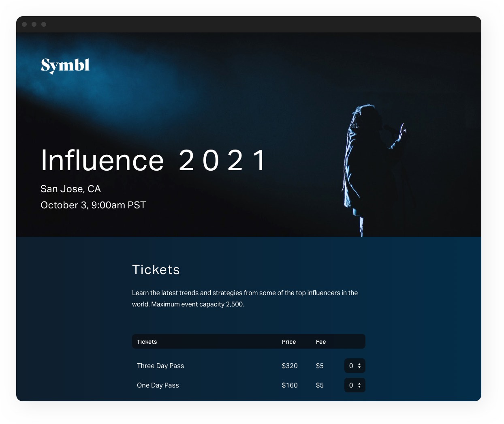The width and height of the screenshot is (504, 424).
Task: Click the Tickets column header
Action: 147,341
